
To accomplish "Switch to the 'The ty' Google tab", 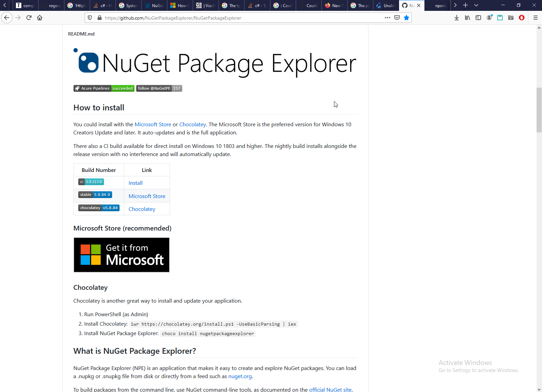I will coord(231,5).
